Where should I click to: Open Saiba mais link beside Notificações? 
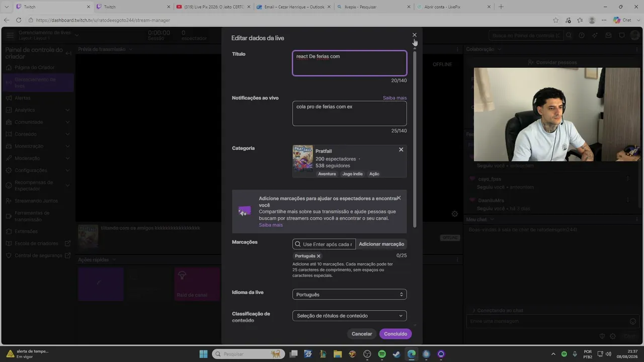coord(394,98)
